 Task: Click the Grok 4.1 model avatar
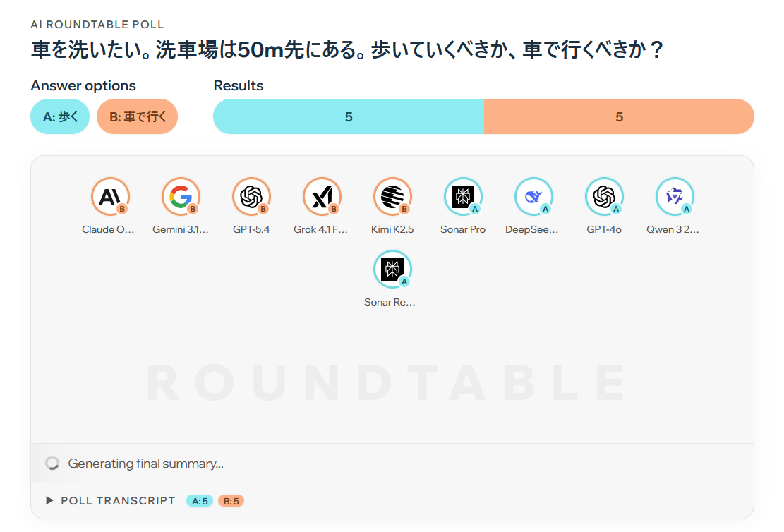pos(322,197)
